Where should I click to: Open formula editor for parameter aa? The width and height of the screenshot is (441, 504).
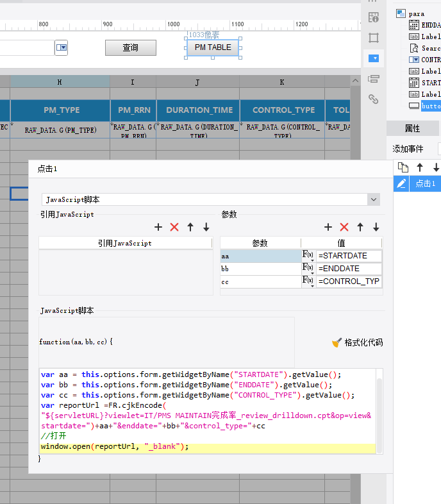[308, 256]
